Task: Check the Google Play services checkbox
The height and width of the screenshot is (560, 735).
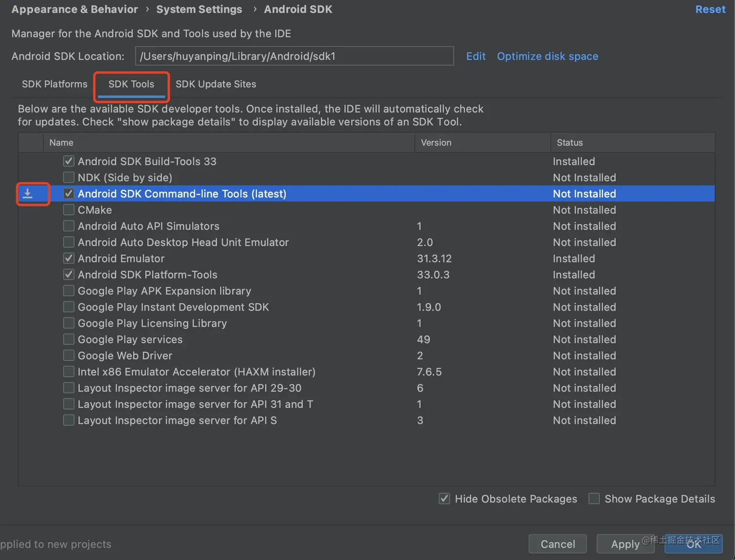Action: 69,339
